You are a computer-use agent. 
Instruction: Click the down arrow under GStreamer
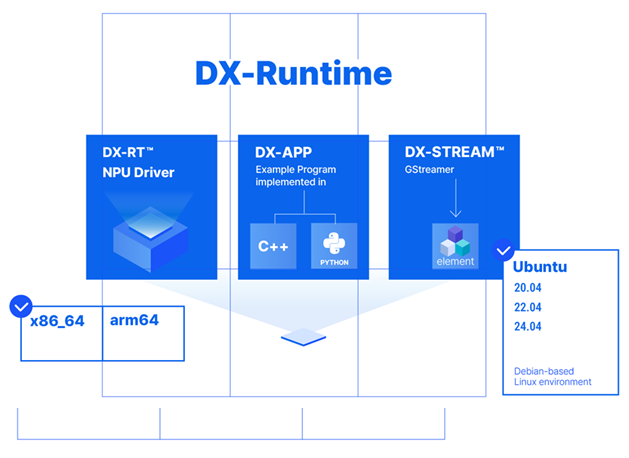[455, 198]
